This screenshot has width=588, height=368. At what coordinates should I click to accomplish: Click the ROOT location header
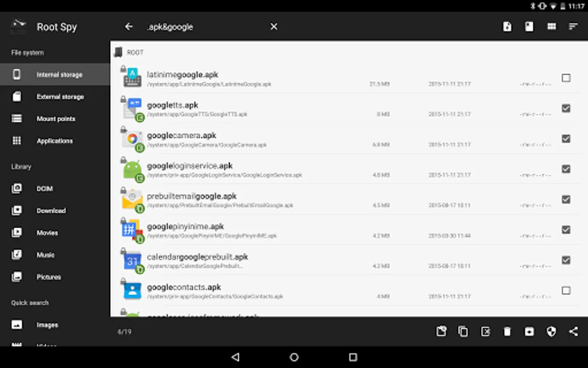tap(129, 52)
